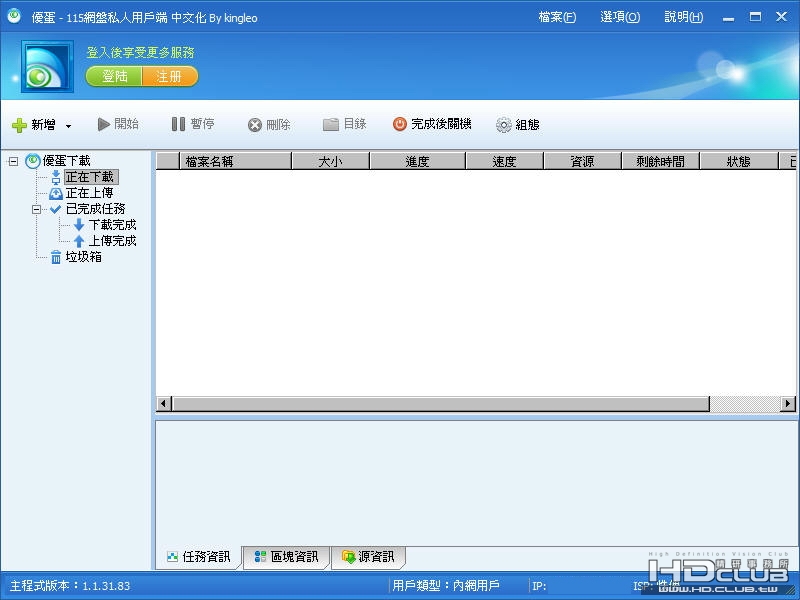Click the 刪除 delete cross icon

click(255, 125)
